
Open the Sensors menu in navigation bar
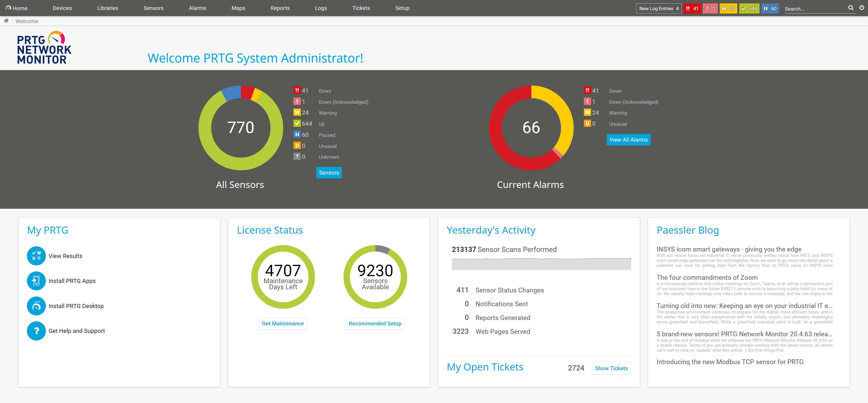tap(153, 8)
